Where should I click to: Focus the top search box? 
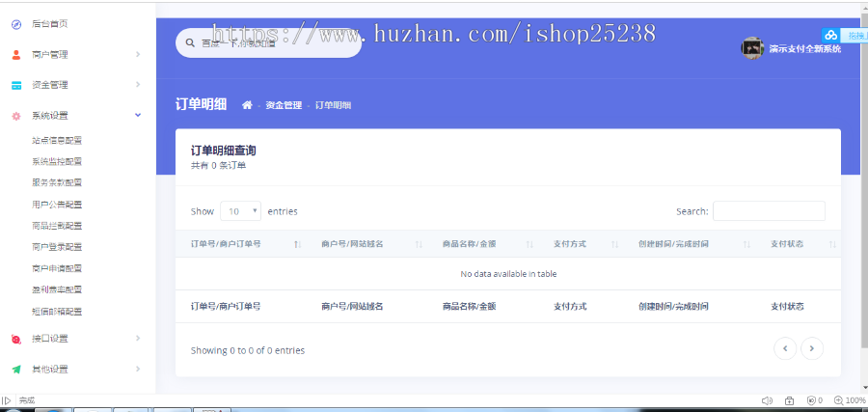pos(268,42)
